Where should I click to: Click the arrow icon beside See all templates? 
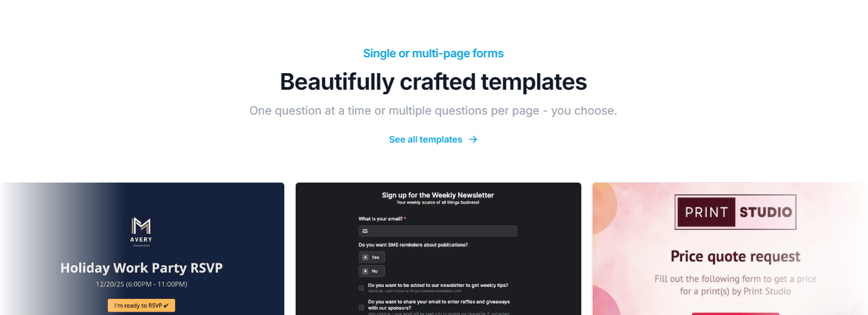[473, 139]
